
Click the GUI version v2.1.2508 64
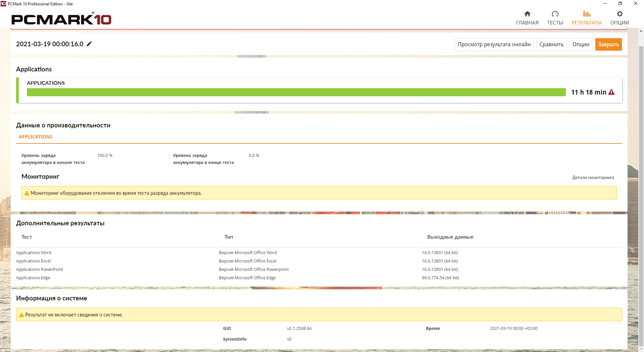299,328
